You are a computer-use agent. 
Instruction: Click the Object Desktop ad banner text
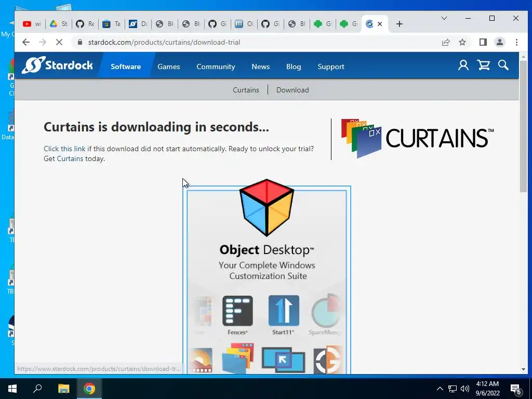(x=267, y=250)
